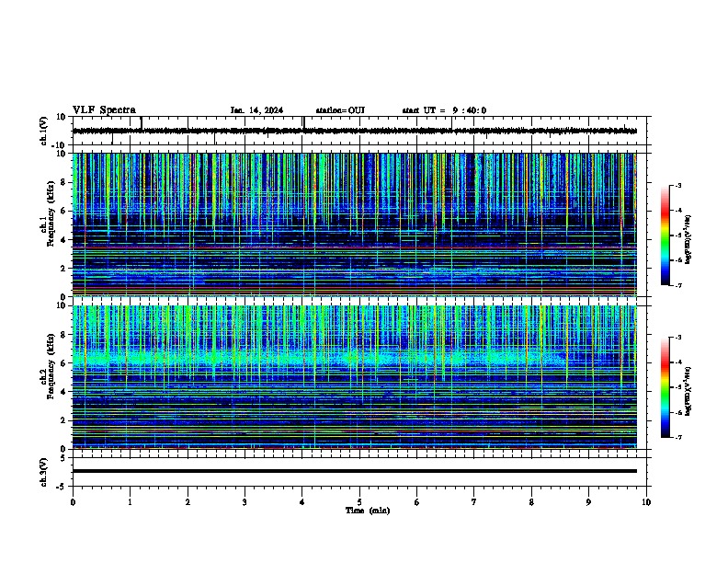Viewport: 728px width, 563px height.
Task: Click the "ch.3(V)" axis label
Action: coord(44,472)
